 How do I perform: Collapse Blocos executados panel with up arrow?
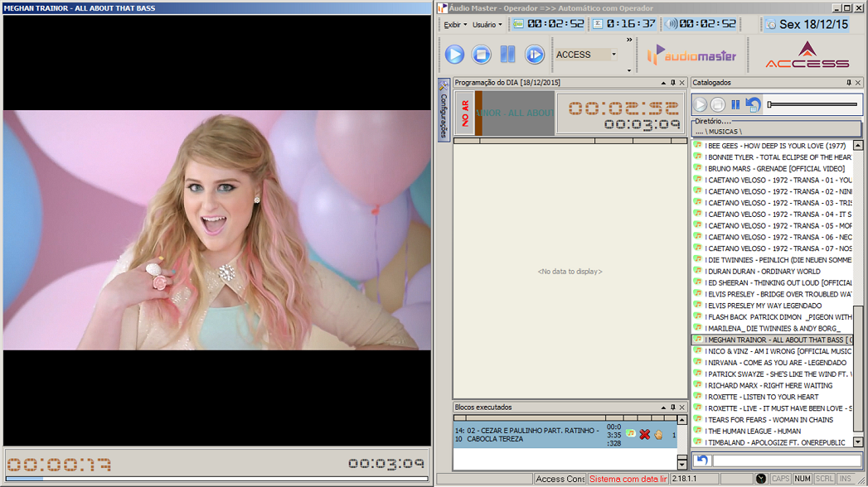(x=663, y=407)
